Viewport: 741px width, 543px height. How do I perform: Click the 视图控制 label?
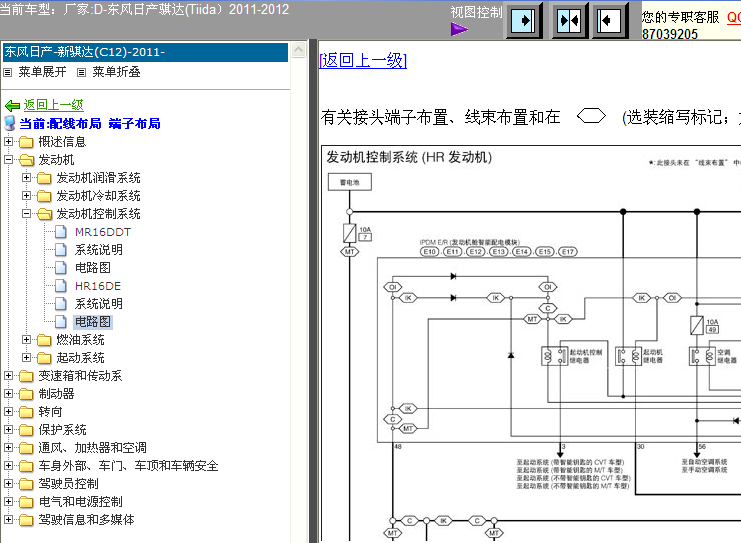476,12
